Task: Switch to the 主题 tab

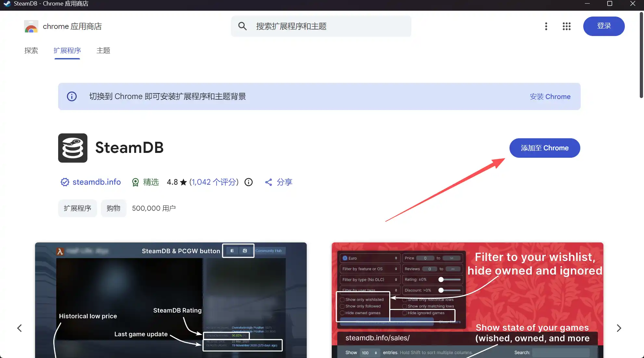Action: click(103, 51)
